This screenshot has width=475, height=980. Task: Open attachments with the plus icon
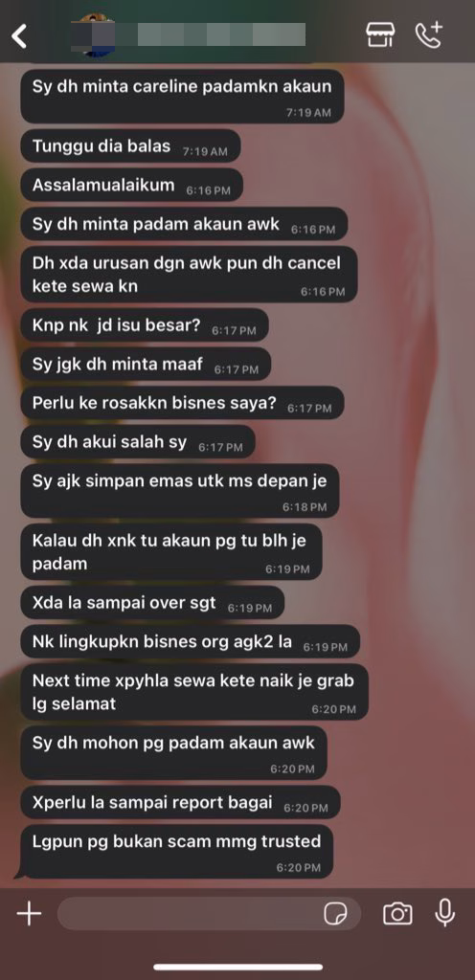pyautogui.click(x=29, y=914)
